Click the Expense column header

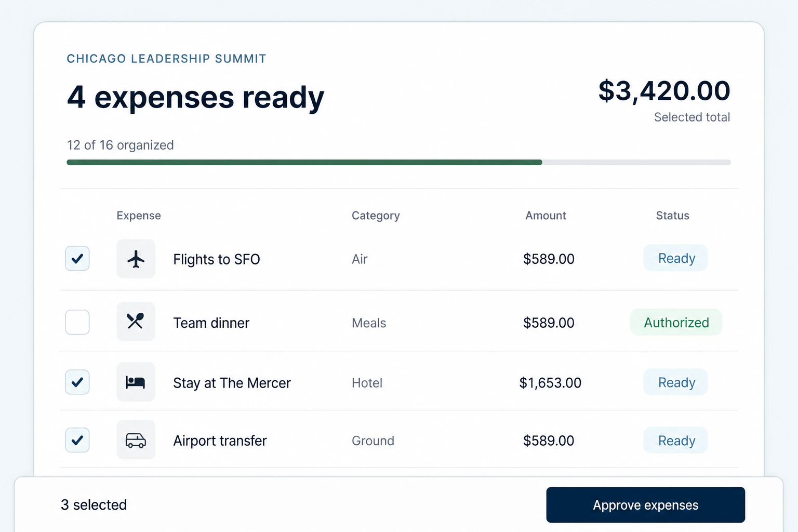pyautogui.click(x=139, y=216)
